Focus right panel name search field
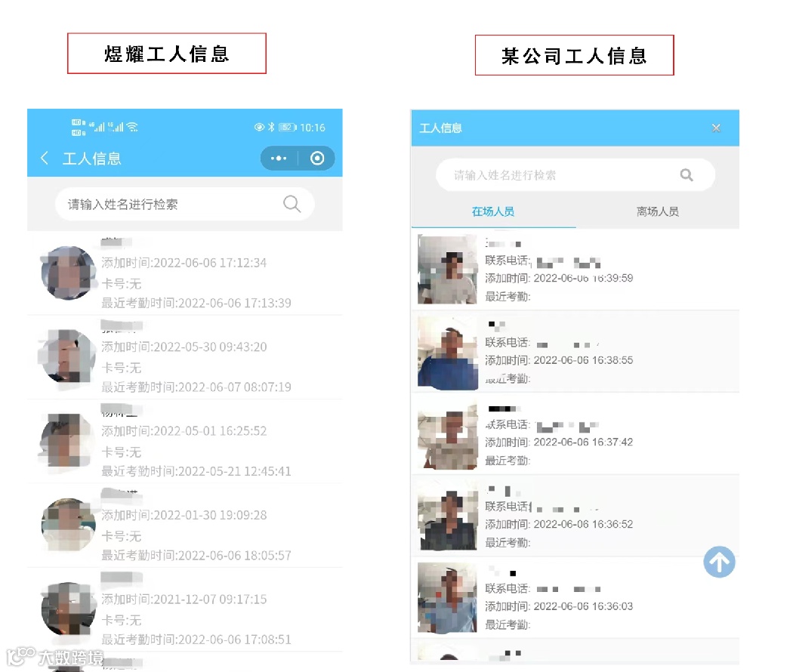Image resolution: width=793 pixels, height=672 pixels. pyautogui.click(x=575, y=175)
